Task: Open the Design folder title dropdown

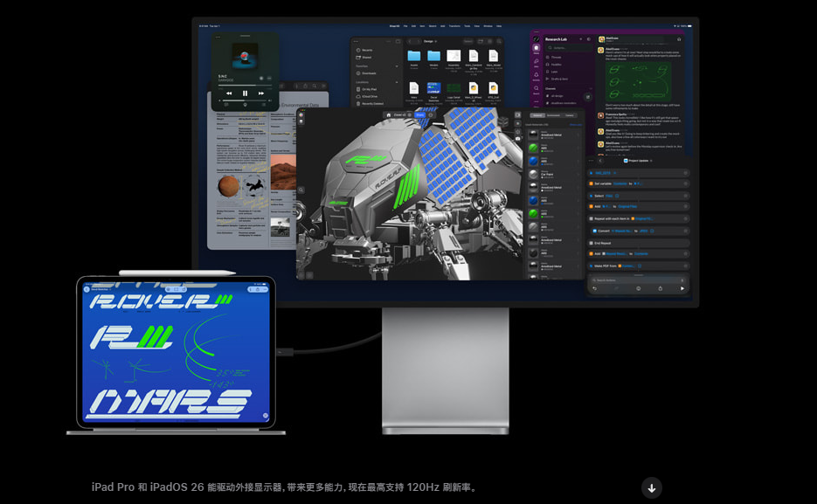Action: tap(431, 41)
